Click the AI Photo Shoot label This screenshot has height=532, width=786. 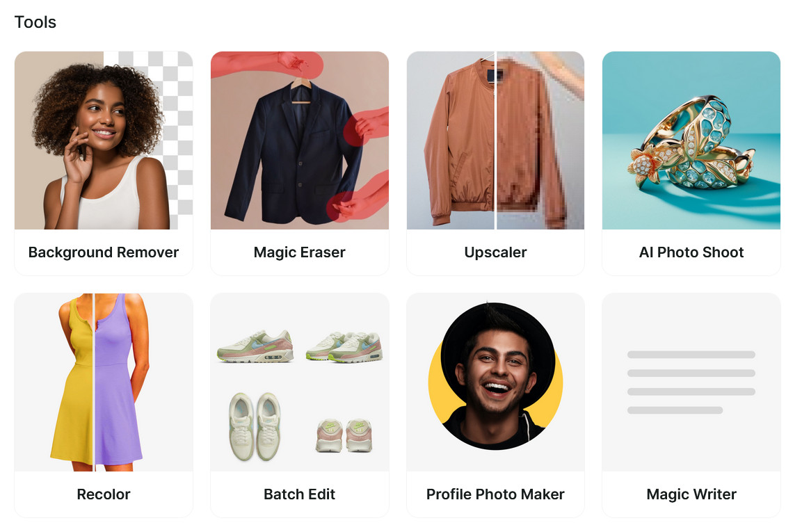pyautogui.click(x=691, y=252)
